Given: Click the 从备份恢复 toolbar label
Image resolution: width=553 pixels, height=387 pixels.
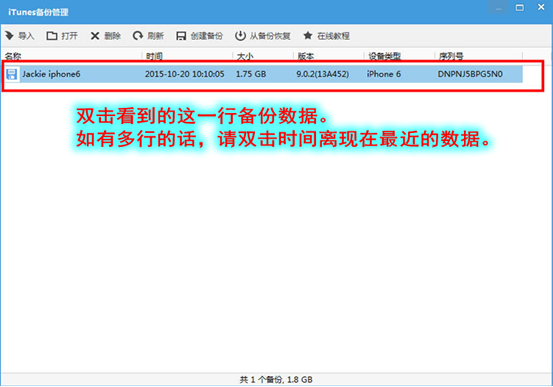Looking at the screenshot, I should [x=270, y=36].
